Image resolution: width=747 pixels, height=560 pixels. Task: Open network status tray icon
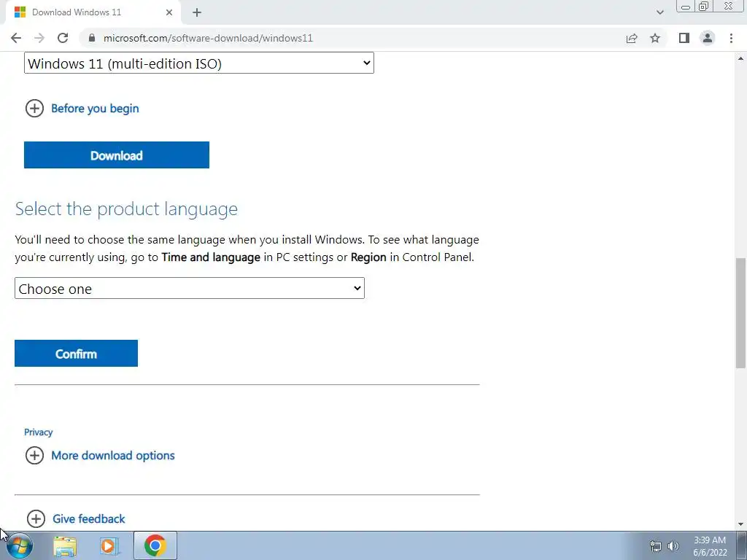click(656, 546)
